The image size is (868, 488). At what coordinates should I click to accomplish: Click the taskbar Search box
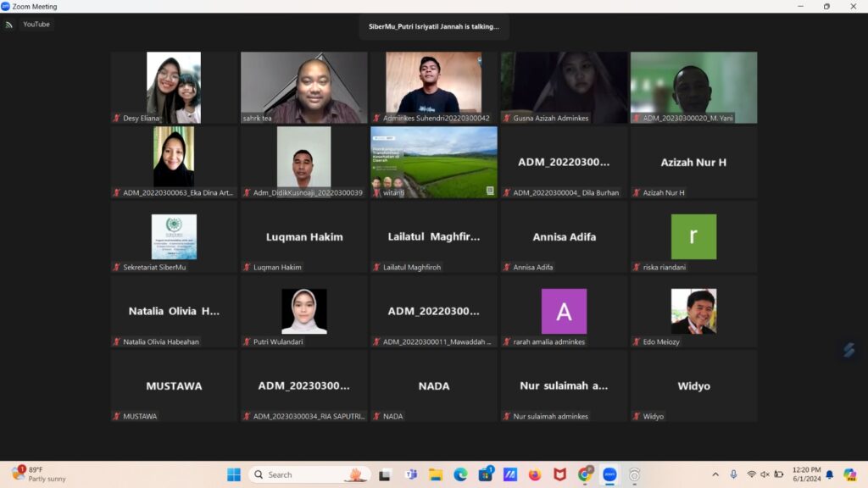tap(297, 474)
